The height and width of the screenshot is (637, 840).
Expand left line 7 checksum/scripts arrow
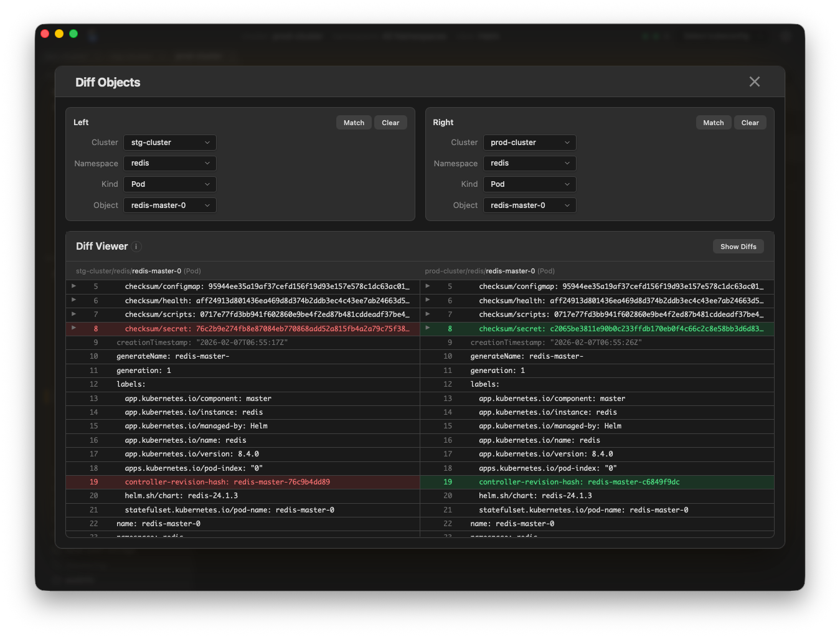tap(73, 314)
